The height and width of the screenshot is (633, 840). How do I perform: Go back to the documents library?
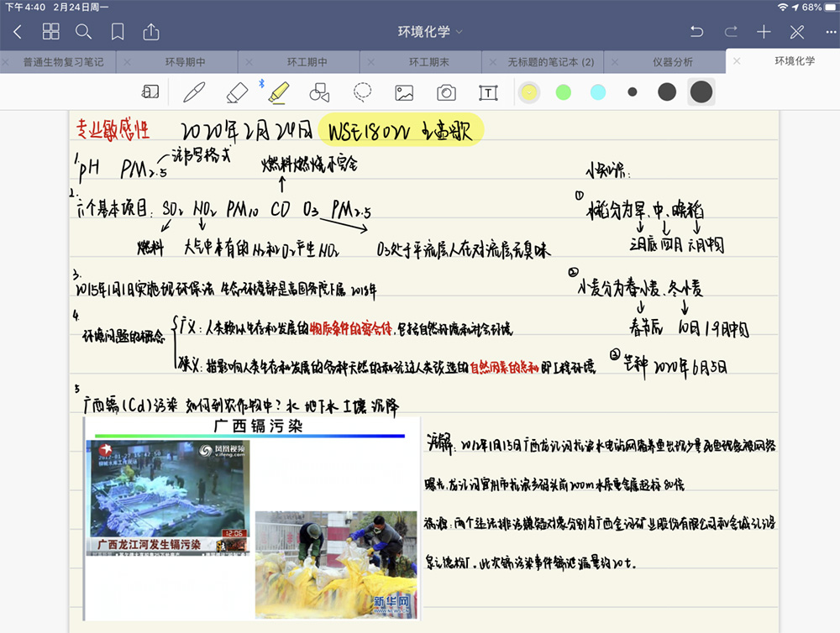18,32
